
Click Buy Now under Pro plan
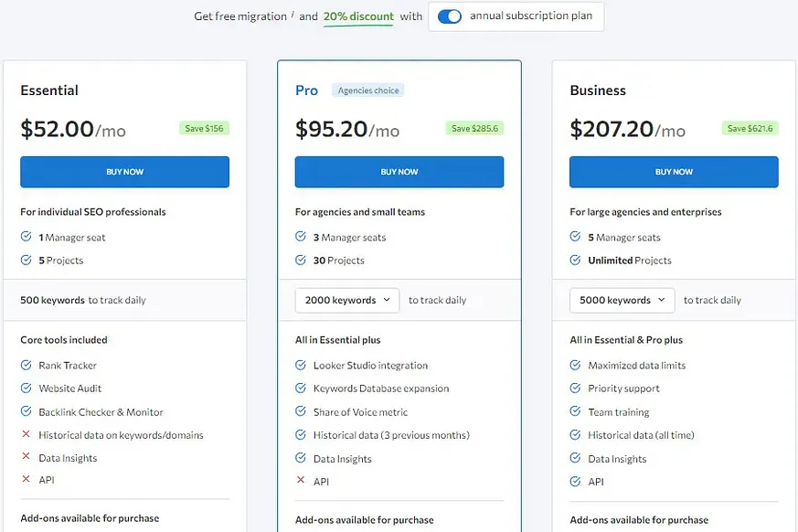click(399, 172)
